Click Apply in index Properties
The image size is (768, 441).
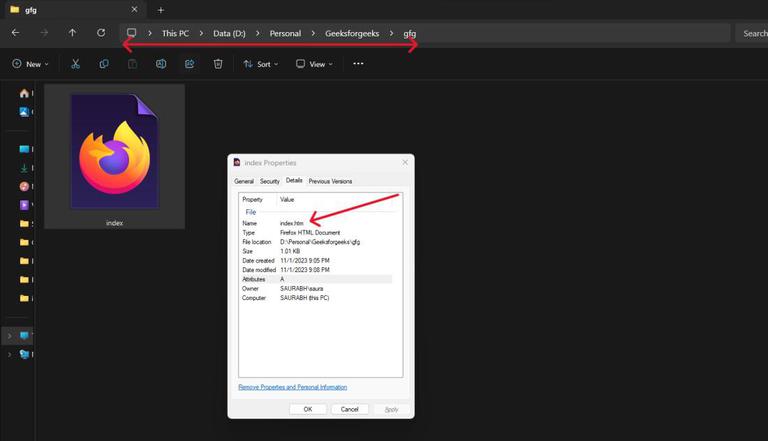tap(391, 409)
